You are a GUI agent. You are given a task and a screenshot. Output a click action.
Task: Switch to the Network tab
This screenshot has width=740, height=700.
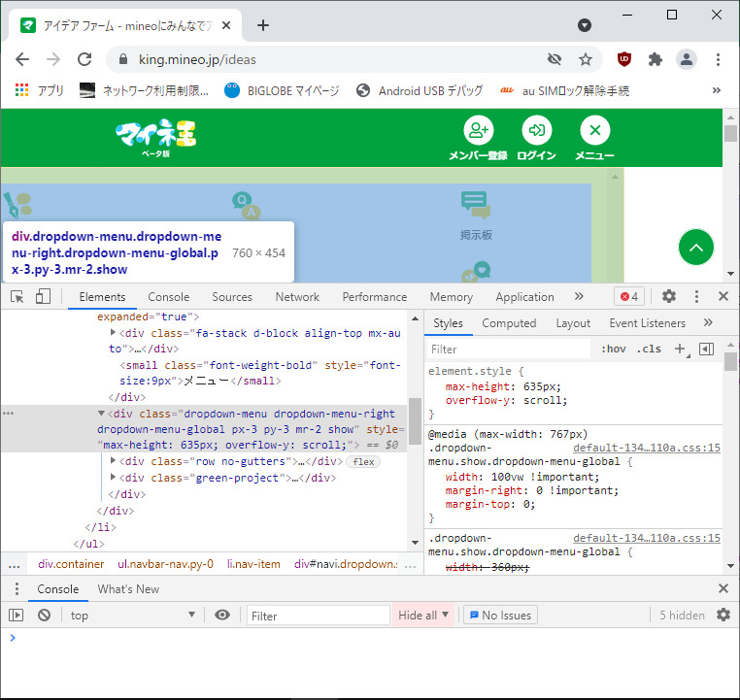tap(297, 297)
